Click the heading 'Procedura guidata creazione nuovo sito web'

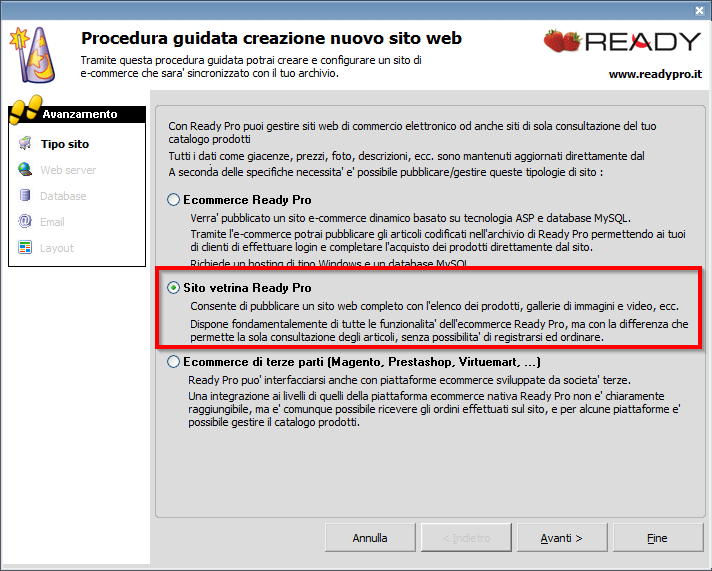[x=271, y=38]
